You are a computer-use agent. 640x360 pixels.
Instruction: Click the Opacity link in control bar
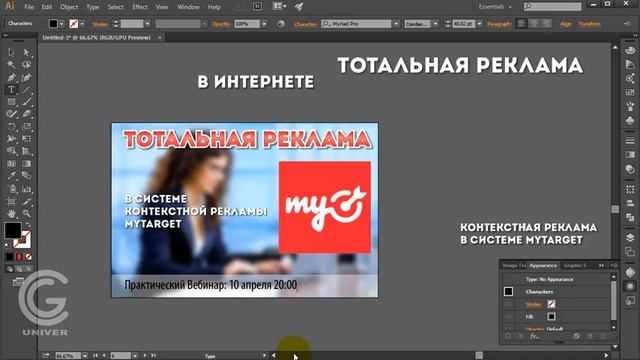pos(221,24)
